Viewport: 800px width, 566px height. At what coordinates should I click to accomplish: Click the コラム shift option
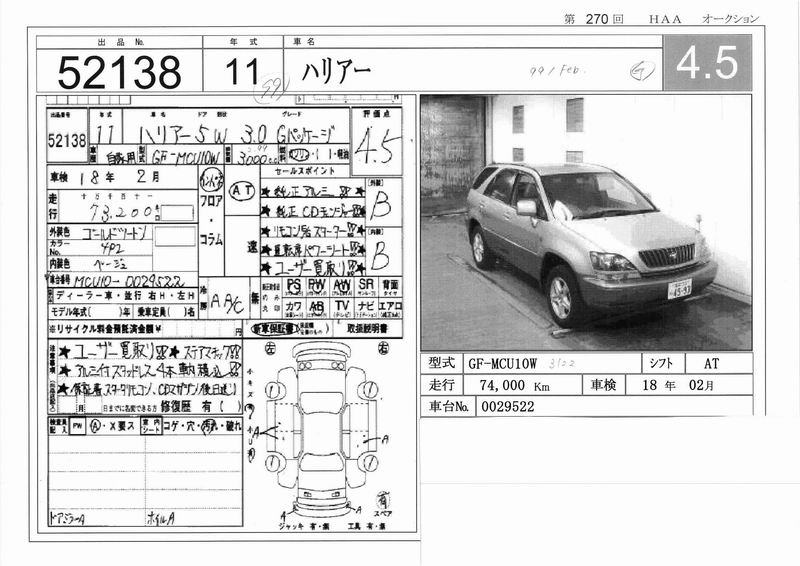(211, 239)
